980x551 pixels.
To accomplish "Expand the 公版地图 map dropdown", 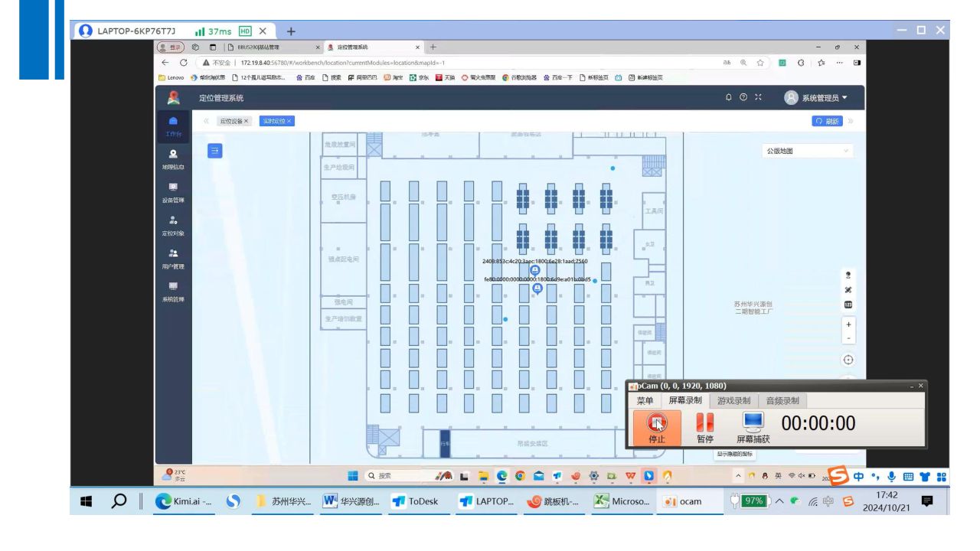I will [807, 152].
